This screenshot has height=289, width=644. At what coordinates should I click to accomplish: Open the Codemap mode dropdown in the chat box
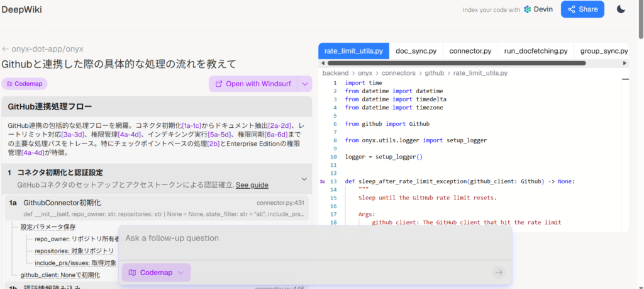[x=157, y=273]
